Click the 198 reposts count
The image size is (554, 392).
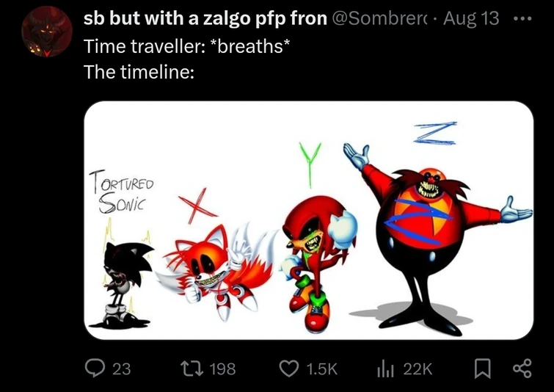click(222, 369)
